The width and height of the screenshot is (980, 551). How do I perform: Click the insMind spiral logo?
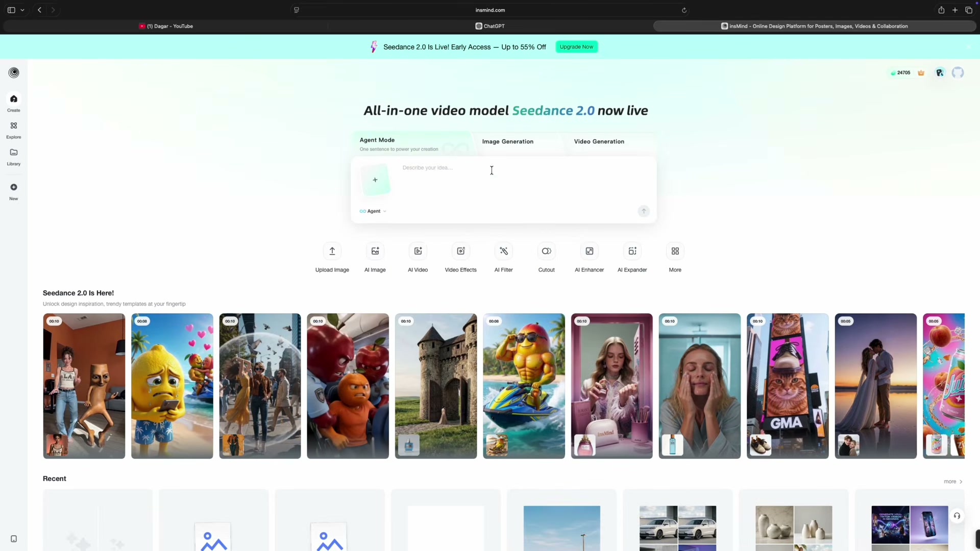click(x=14, y=72)
